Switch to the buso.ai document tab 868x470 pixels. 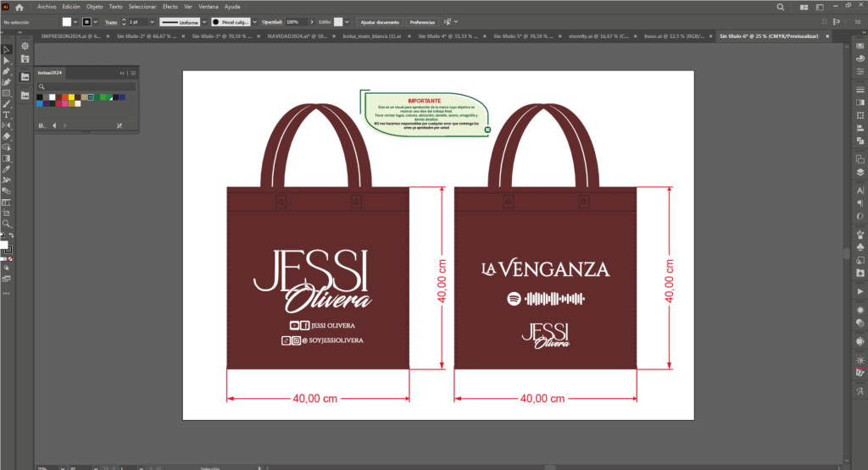point(674,36)
